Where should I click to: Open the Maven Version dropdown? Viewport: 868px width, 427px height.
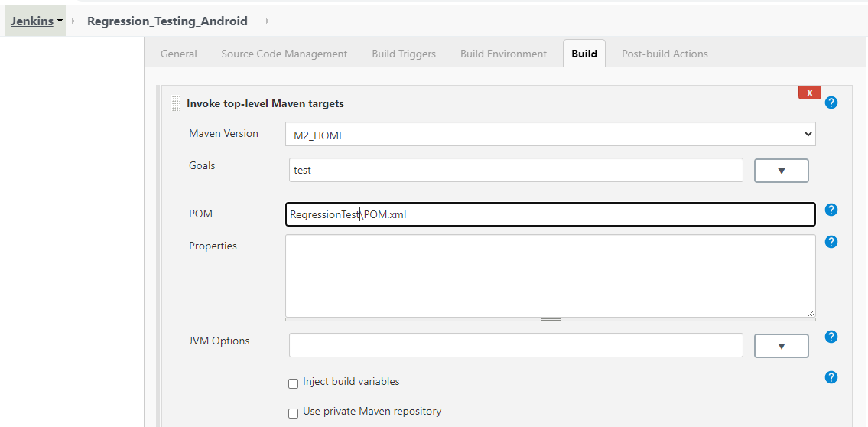550,135
